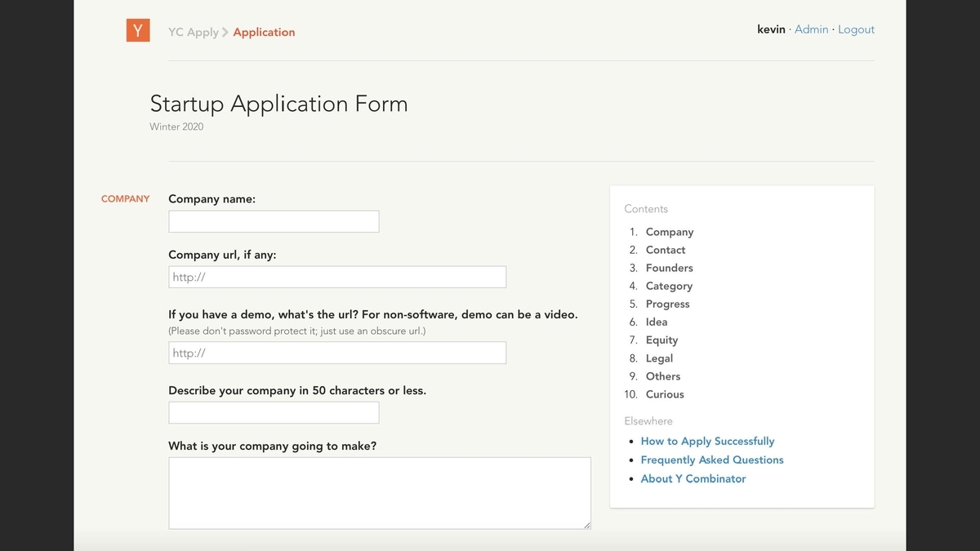Click the Logout link
This screenshot has width=980, height=551.
pos(856,29)
